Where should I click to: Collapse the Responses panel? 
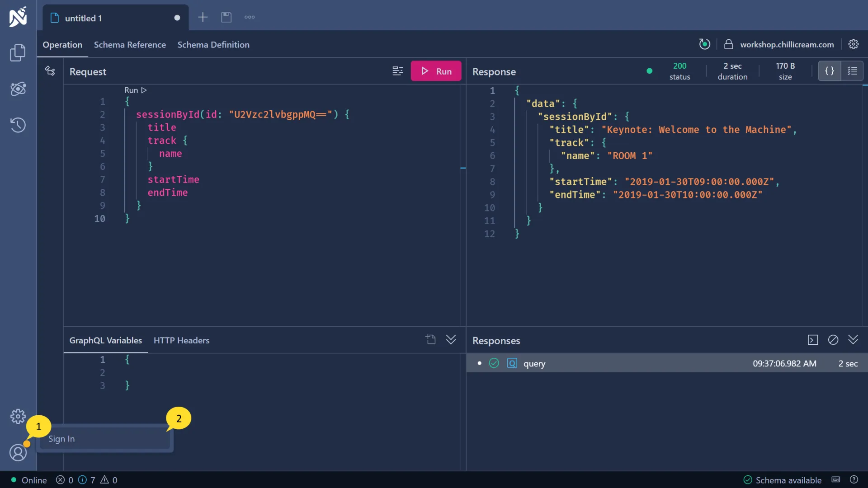coord(853,340)
